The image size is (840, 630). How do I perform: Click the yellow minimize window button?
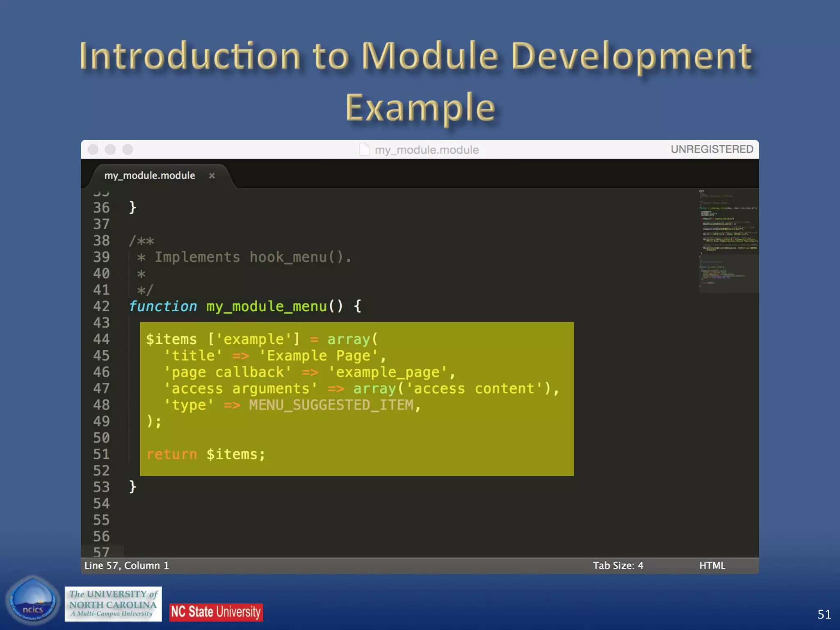110,149
